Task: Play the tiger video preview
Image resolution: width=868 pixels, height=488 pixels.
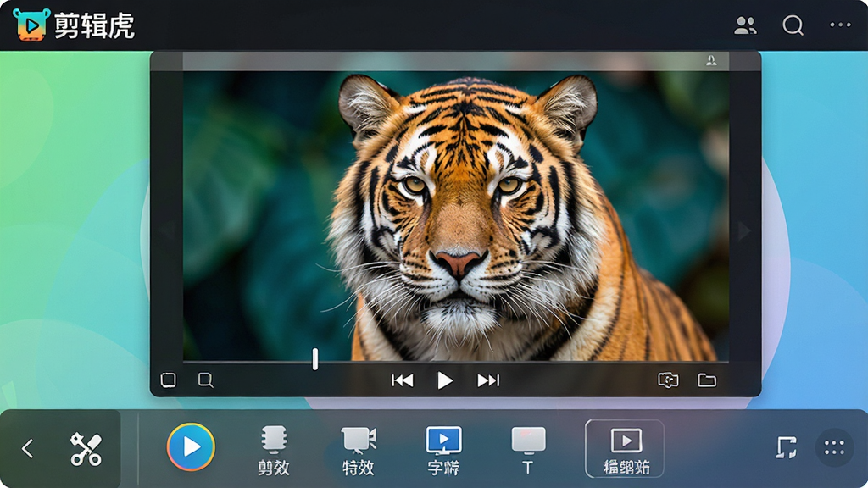Action: (x=444, y=380)
